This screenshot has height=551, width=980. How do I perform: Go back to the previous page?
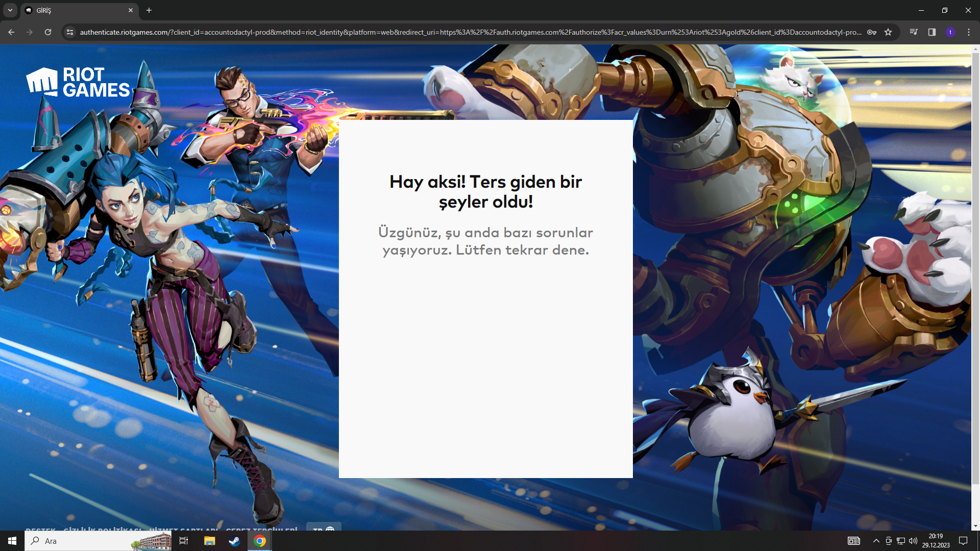(11, 32)
